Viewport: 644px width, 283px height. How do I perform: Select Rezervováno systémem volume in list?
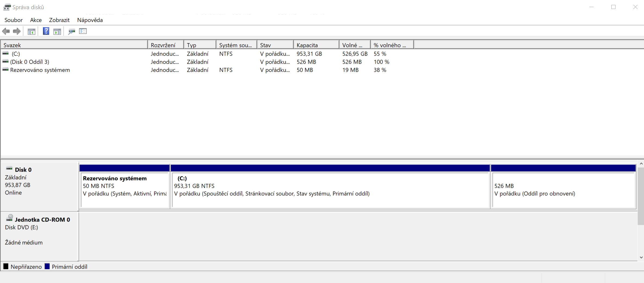tap(207, 70)
